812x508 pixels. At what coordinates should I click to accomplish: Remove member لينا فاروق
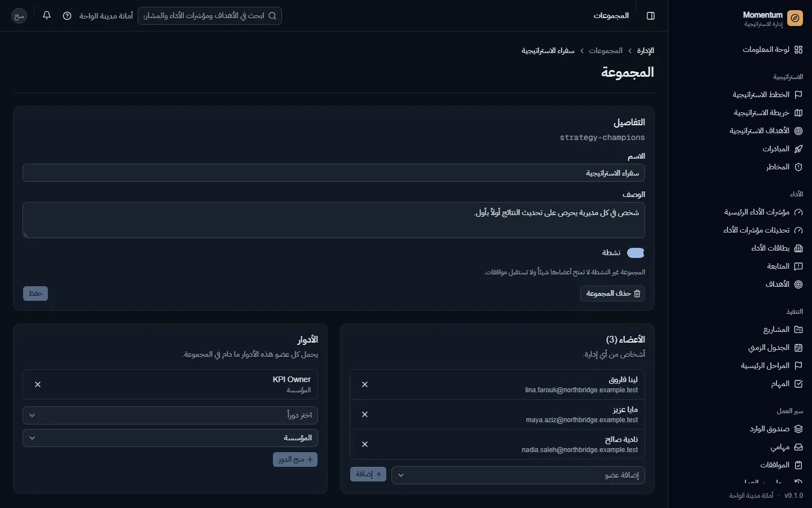[365, 384]
